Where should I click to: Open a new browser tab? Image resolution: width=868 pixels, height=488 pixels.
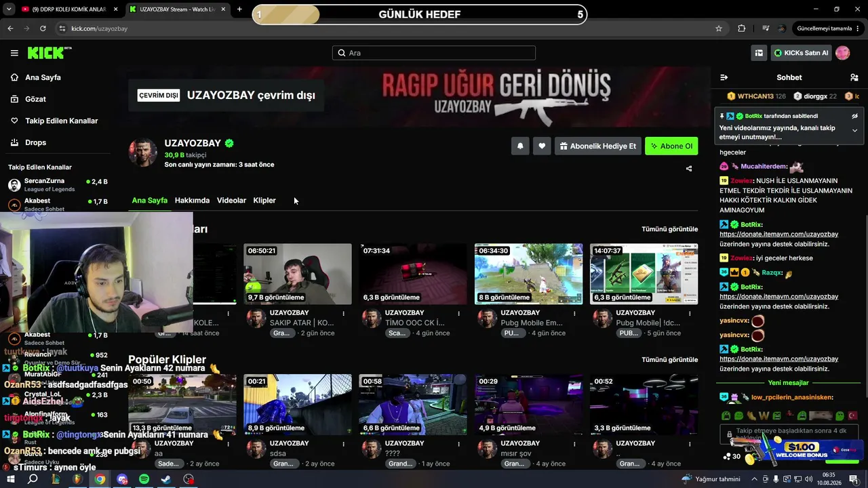coord(239,9)
